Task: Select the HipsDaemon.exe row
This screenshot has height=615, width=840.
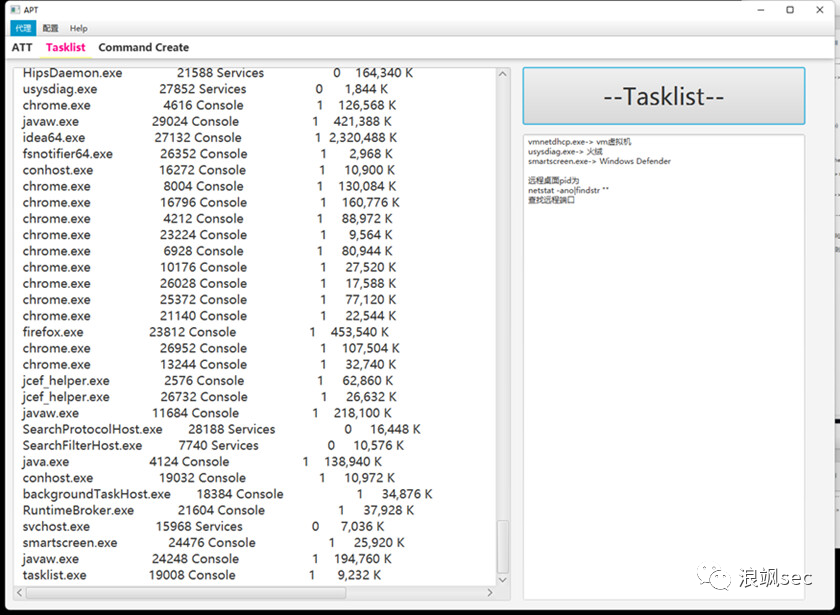Action: tap(218, 73)
